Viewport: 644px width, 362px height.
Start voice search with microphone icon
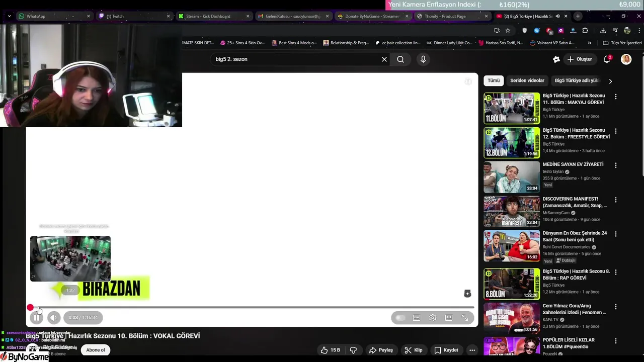point(423,59)
